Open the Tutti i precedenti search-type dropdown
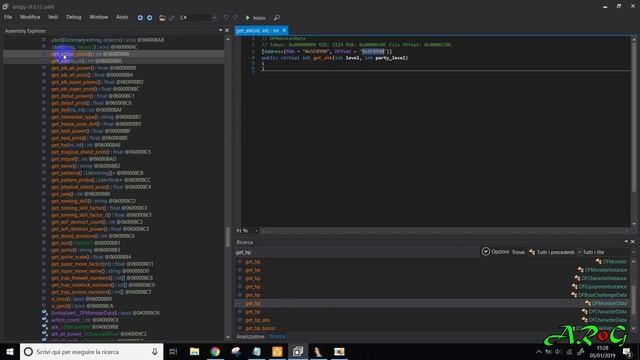This screenshot has width=640, height=360. (x=555, y=252)
